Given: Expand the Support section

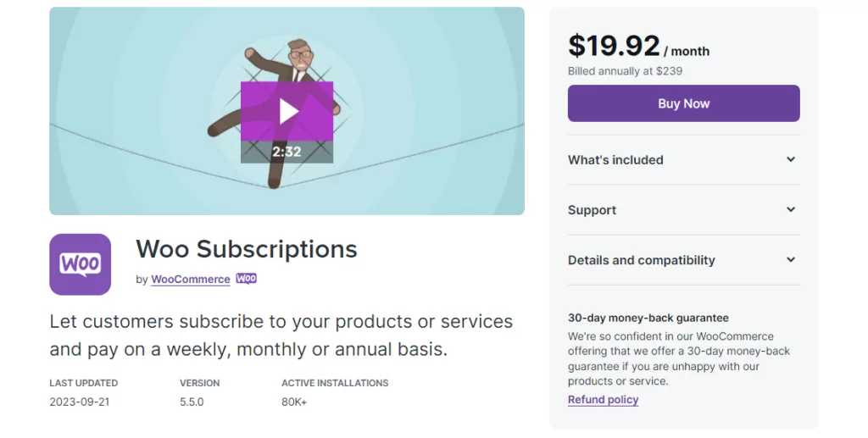Looking at the screenshot, I should click(592, 210).
